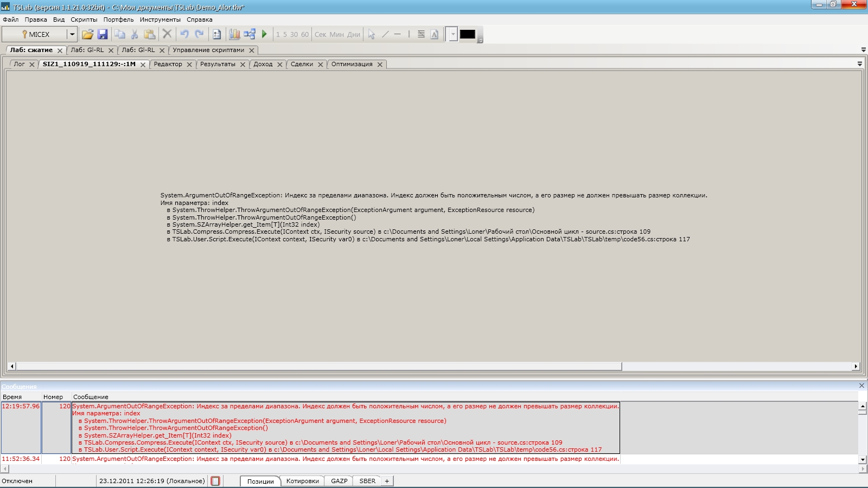Switch to the Оптимизация tab
The height and width of the screenshot is (488, 868).
coord(352,64)
